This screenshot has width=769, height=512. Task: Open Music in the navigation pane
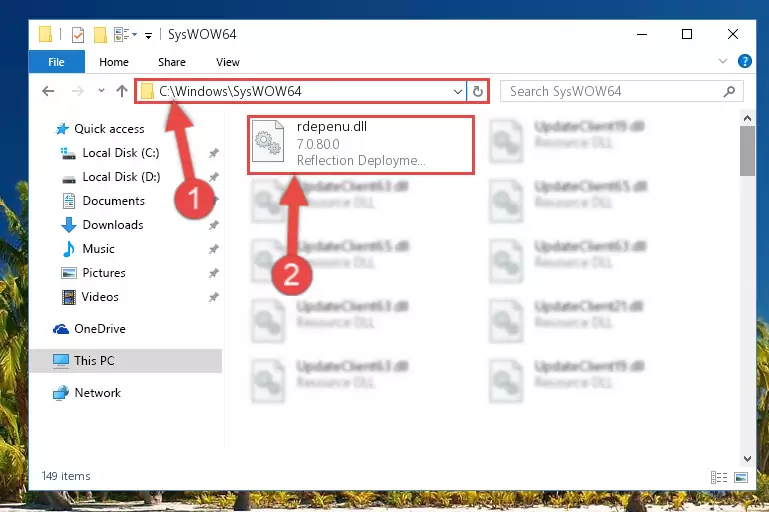pos(98,249)
